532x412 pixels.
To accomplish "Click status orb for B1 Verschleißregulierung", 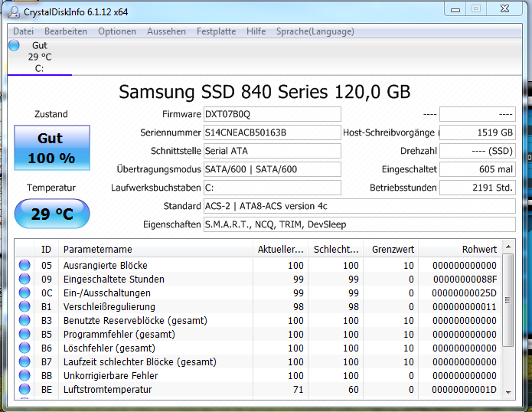I will coord(24,306).
